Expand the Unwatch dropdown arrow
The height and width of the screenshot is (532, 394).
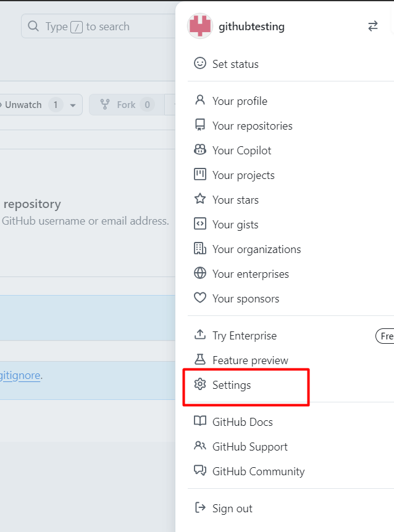coord(73,105)
